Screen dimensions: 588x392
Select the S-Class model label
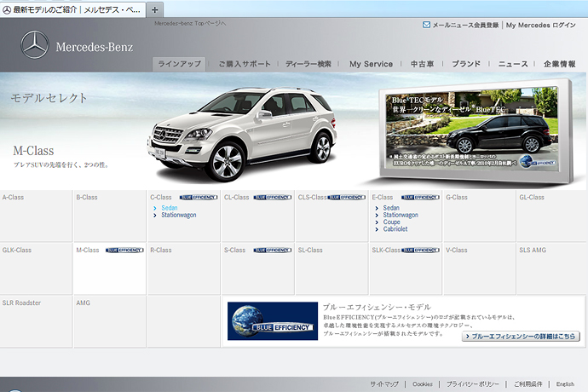coord(234,251)
